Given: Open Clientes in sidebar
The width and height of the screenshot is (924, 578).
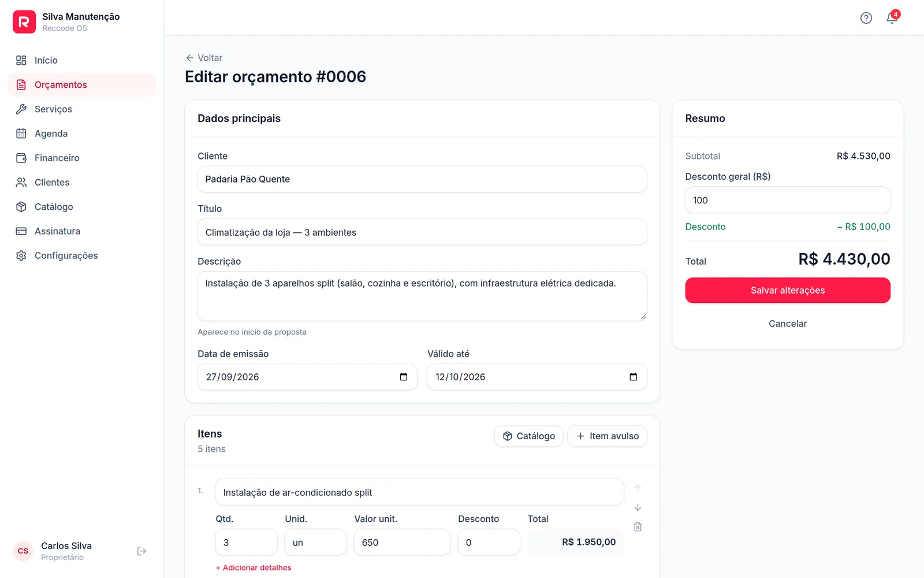Looking at the screenshot, I should coord(82,182).
